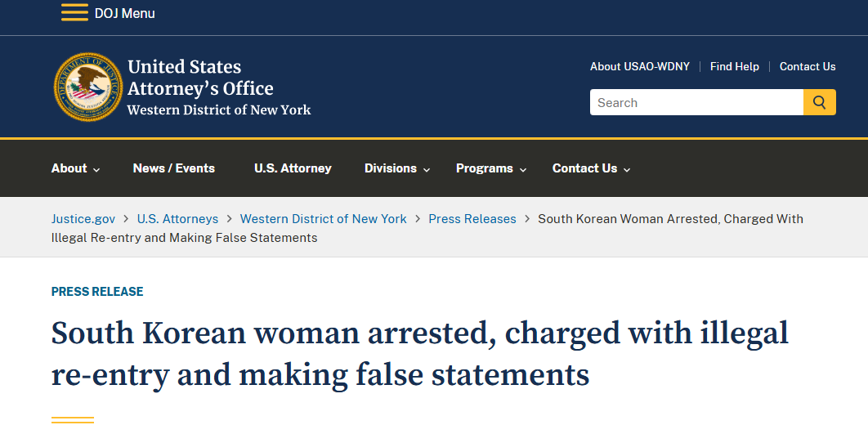This screenshot has width=868, height=434.
Task: Click the PRESS RELEASE category label
Action: tap(97, 292)
